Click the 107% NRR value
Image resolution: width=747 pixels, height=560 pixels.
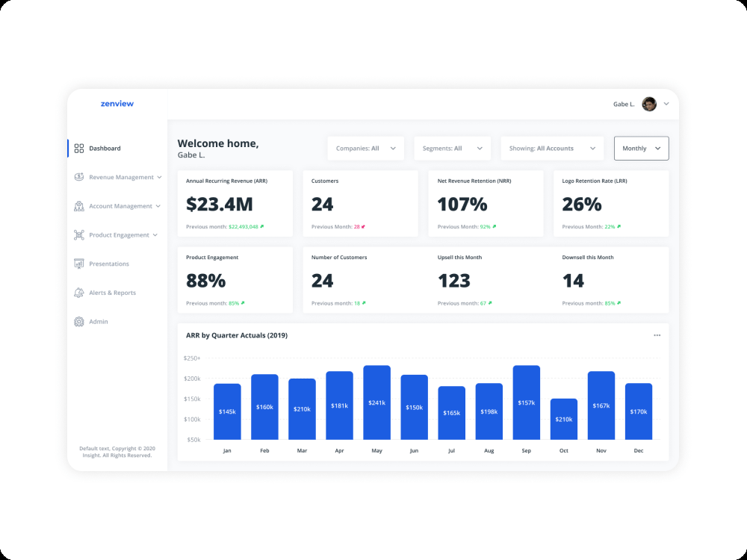[x=462, y=205]
